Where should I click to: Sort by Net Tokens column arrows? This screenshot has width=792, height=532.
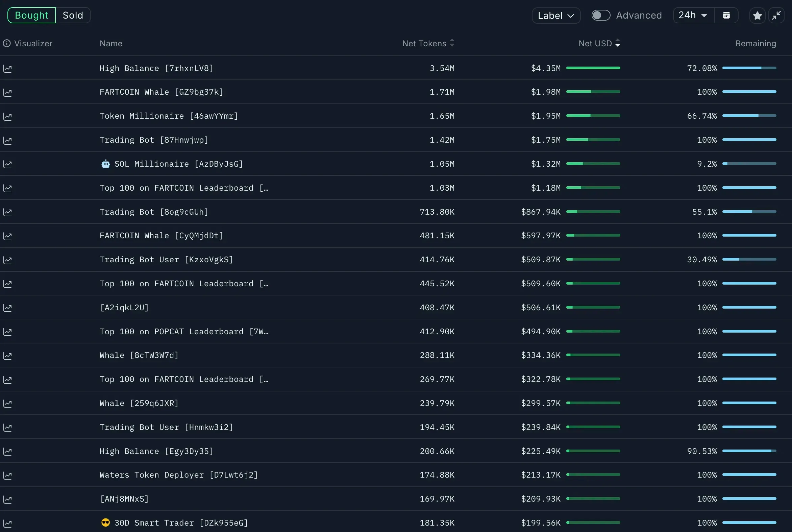point(452,43)
